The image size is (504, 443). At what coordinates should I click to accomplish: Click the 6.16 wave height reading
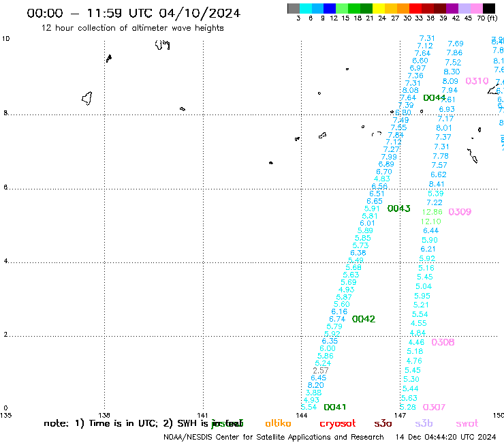click(x=339, y=311)
